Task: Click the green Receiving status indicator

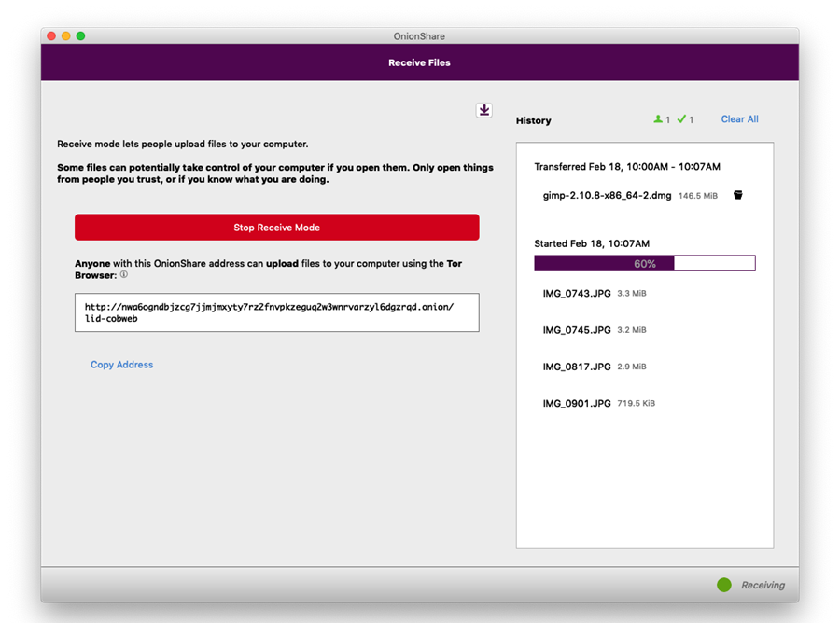Action: click(x=723, y=585)
